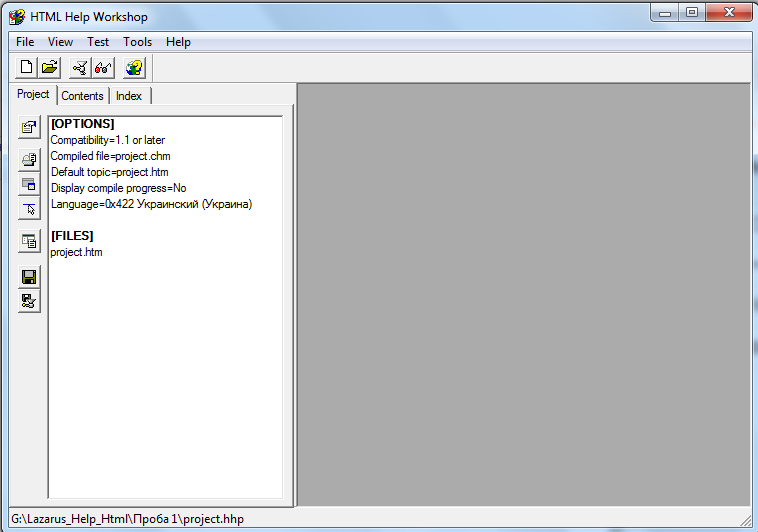Open the Help menu
The width and height of the screenshot is (758, 532).
point(178,42)
